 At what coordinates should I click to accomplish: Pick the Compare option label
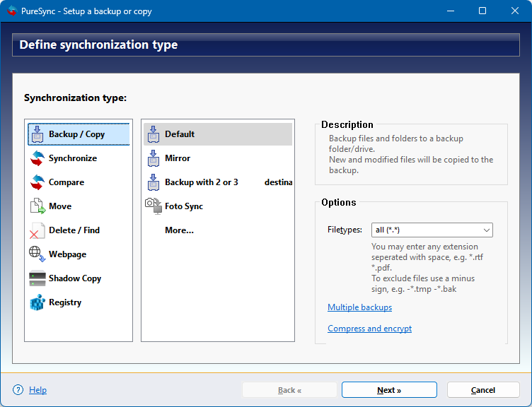pyautogui.click(x=66, y=182)
